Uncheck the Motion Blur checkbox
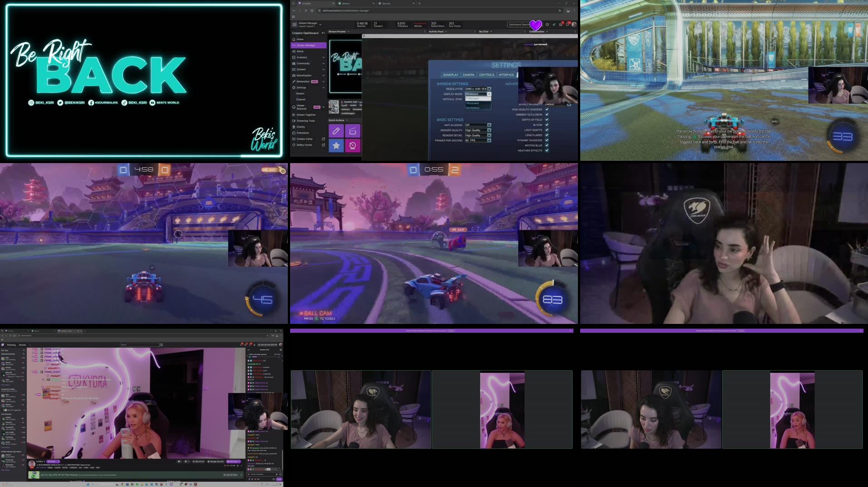The image size is (868, 487). (547, 145)
